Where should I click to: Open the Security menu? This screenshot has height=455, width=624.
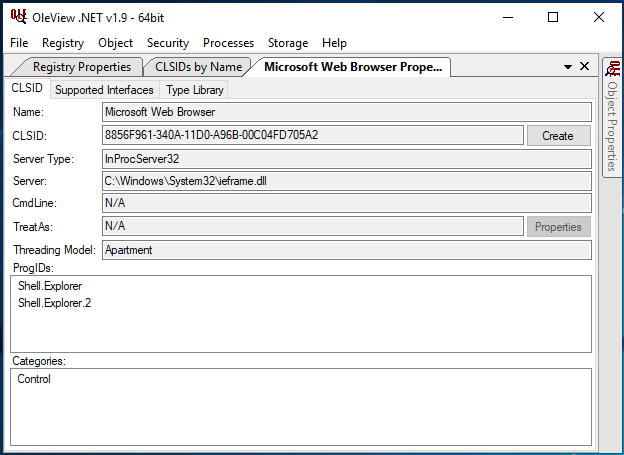(x=168, y=43)
